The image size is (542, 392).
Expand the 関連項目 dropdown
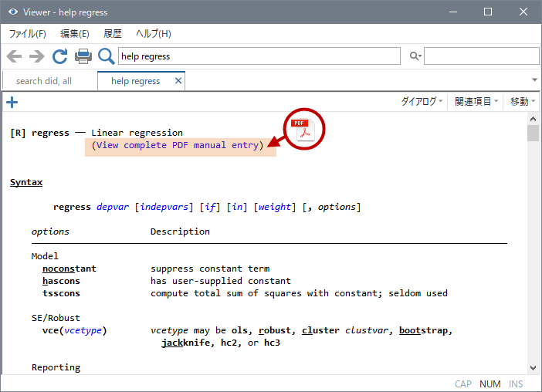(x=476, y=102)
